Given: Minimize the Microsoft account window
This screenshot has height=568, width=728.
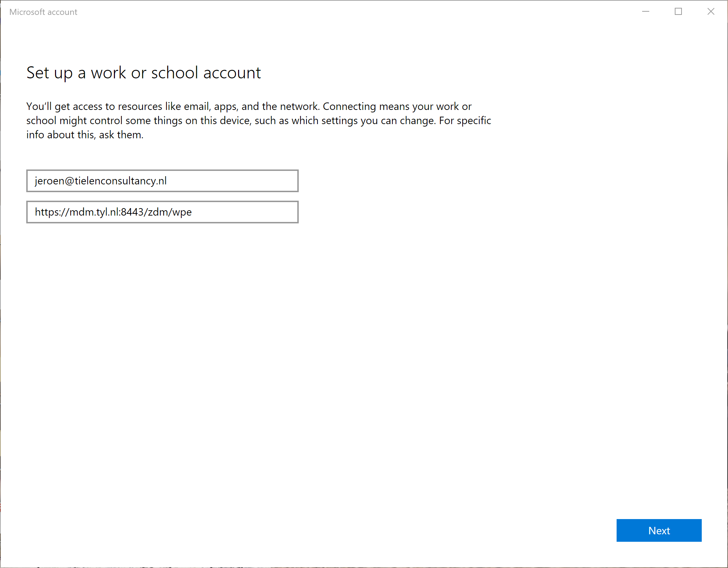Looking at the screenshot, I should 646,12.
